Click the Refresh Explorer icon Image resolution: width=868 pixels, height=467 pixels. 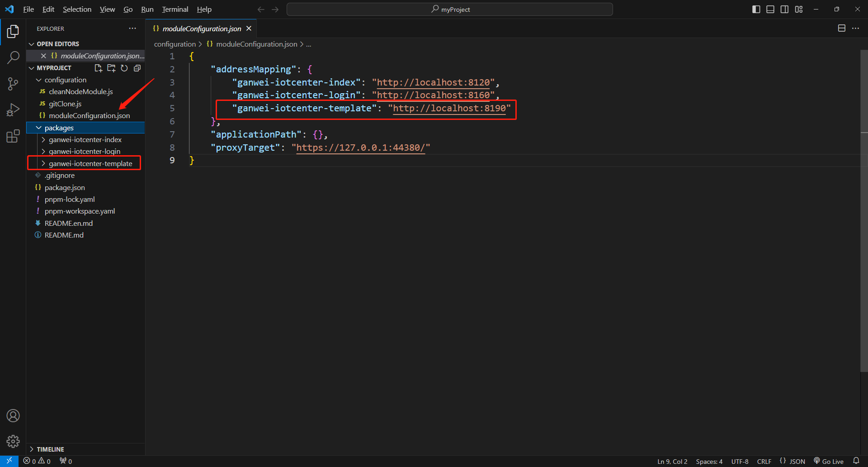point(124,68)
